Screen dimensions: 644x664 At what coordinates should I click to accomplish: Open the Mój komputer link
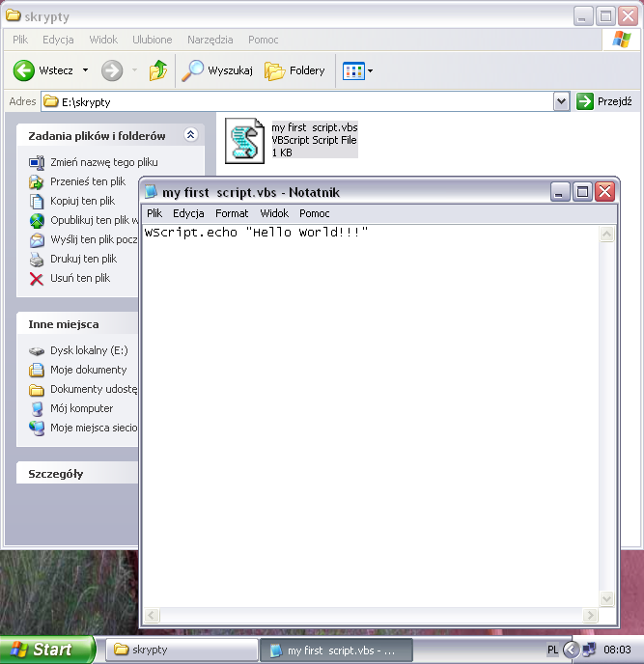[81, 408]
